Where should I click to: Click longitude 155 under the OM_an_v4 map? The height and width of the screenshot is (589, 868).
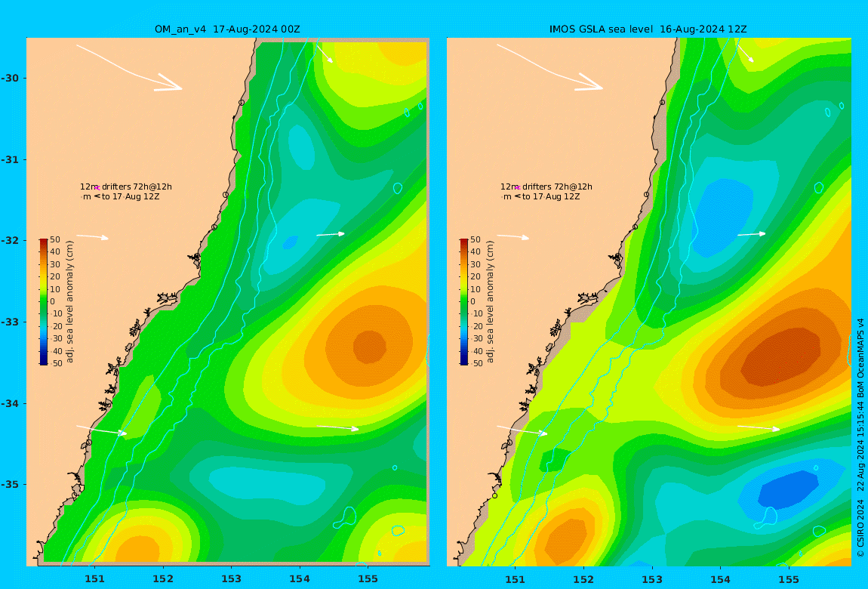(x=368, y=579)
